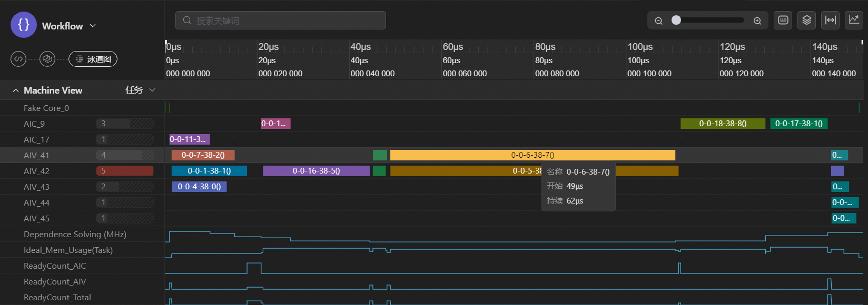The width and height of the screenshot is (868, 305).
Task: Click the fit-to-width arrows icon
Action: pos(831,21)
